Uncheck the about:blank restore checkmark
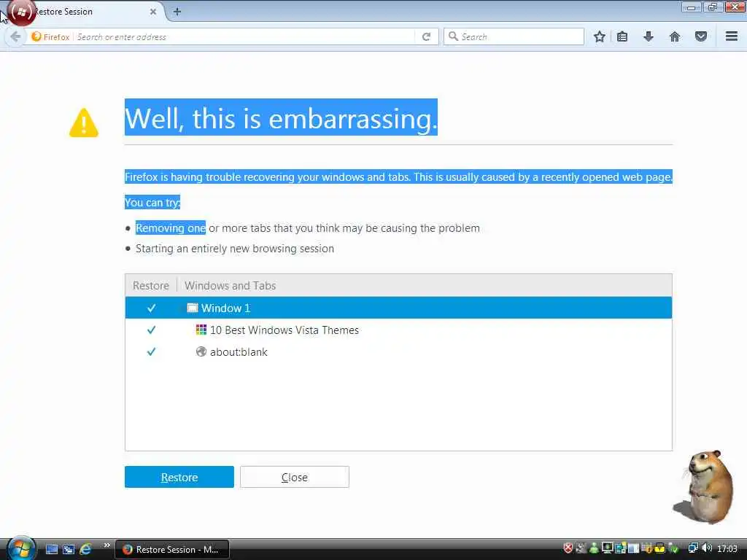This screenshot has height=560, width=747. (152, 352)
